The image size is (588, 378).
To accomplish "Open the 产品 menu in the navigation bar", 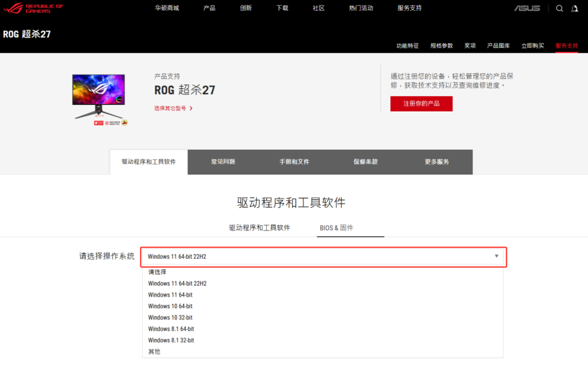I will pos(209,8).
